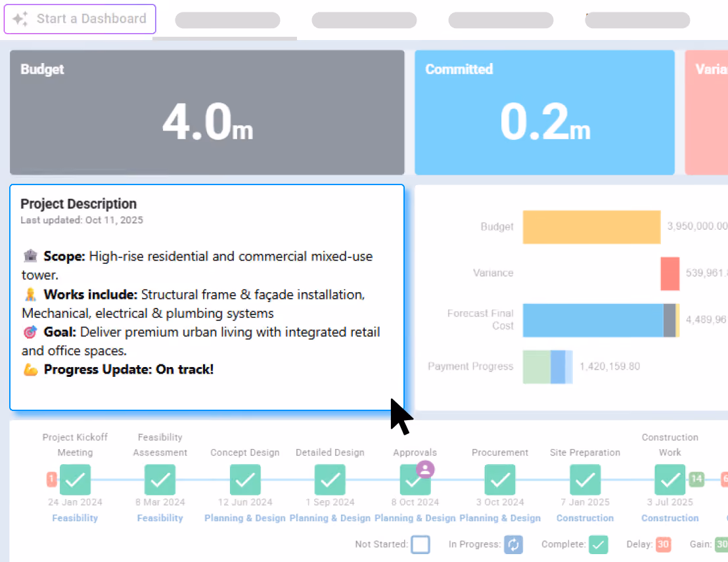This screenshot has height=562, width=728.
Task: Open the Project Description panel
Action: [207, 297]
